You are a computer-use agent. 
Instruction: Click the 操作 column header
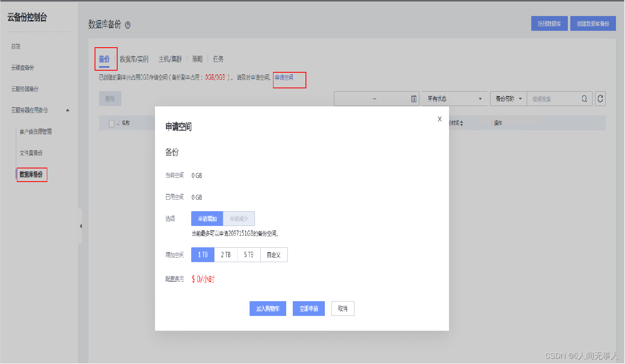click(x=498, y=123)
